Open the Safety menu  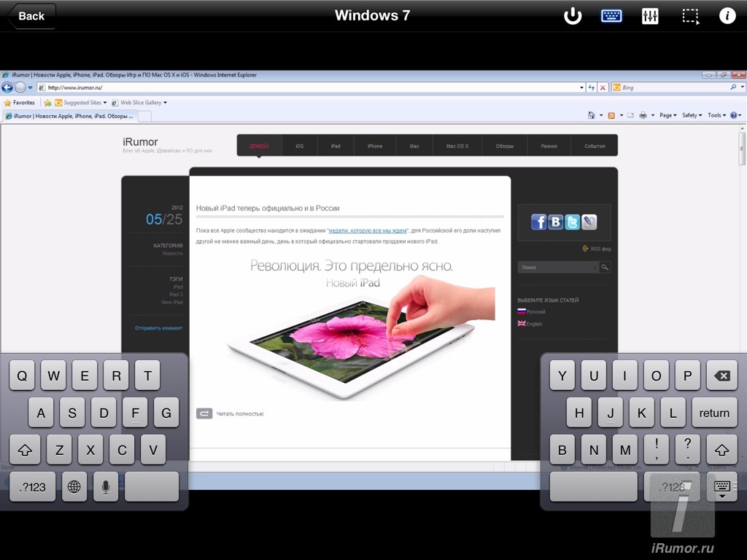tap(692, 115)
